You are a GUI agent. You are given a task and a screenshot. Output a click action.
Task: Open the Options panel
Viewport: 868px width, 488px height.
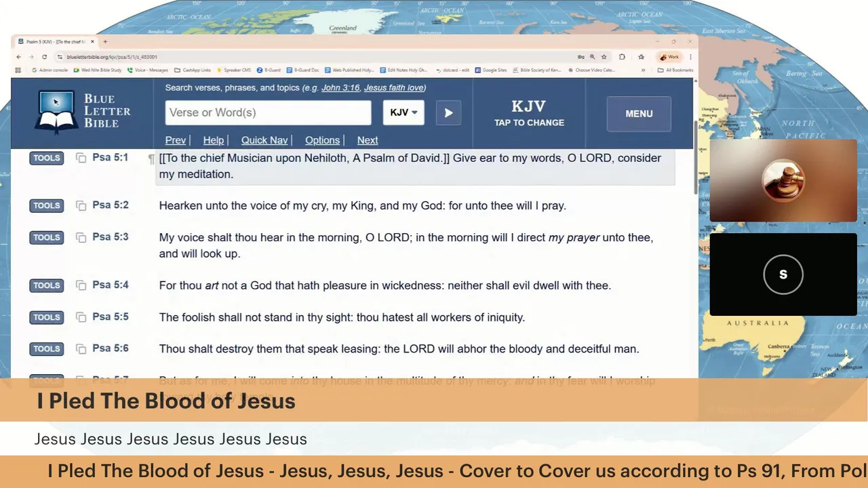point(322,140)
